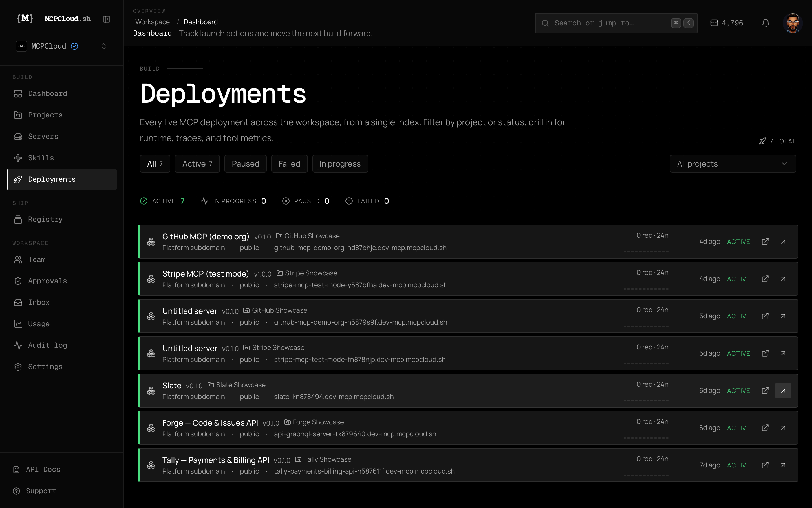812x508 pixels.
Task: Open the notifications bell
Action: tap(765, 23)
